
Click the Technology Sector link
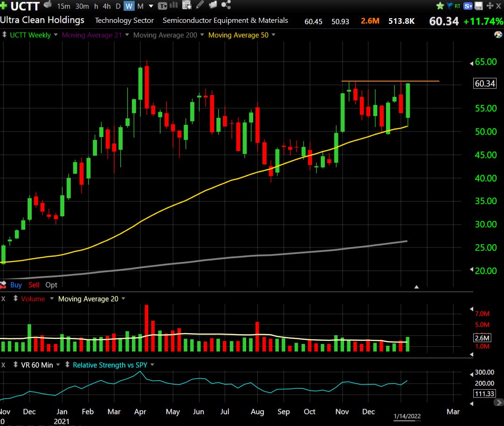124,21
